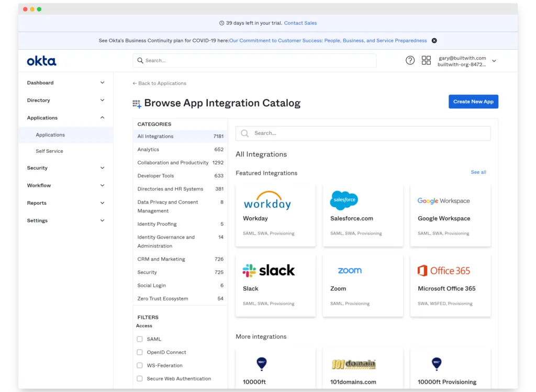Viewport: 536px width, 392px height.
Task: Open the 10000ft balloon logo
Action: 262,364
